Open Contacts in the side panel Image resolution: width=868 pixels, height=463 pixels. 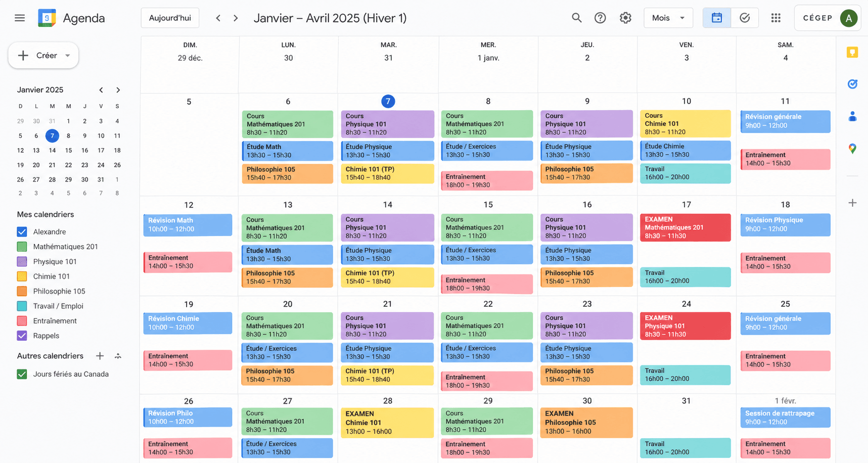(x=852, y=116)
